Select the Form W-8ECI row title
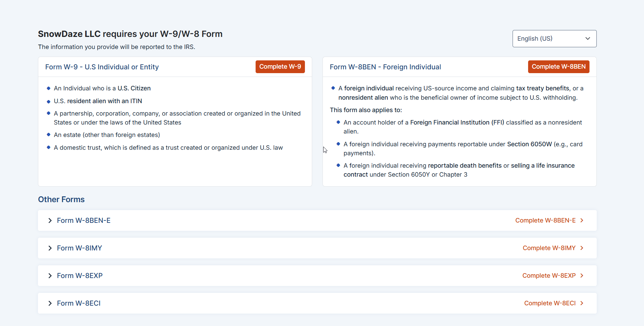Image resolution: width=644 pixels, height=326 pixels. (79, 303)
